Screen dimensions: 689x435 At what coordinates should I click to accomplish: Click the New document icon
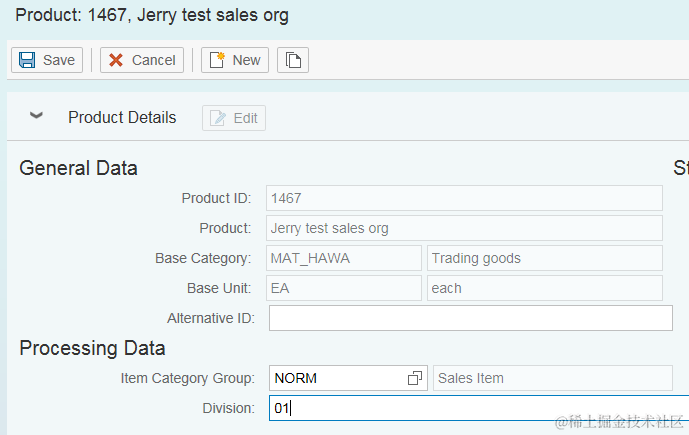[217, 60]
